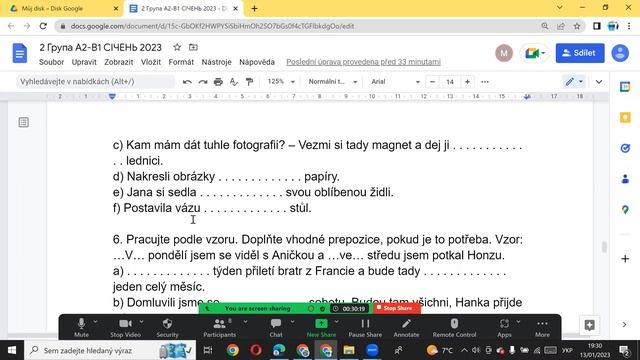Click Zoom Remote Control
This screenshot has height=360, width=640.
point(454,328)
